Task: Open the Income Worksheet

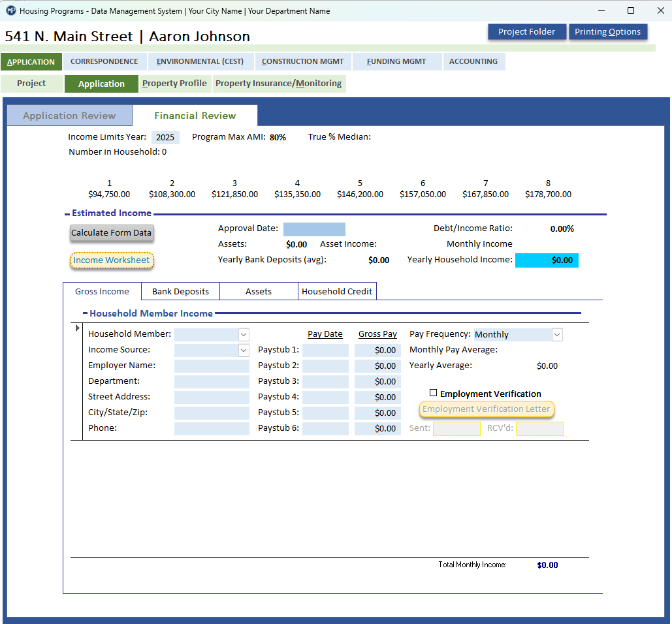Action: coord(112,260)
